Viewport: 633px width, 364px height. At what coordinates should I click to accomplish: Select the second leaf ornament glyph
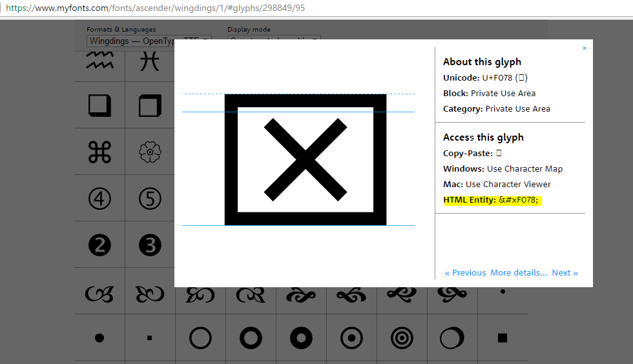150,294
